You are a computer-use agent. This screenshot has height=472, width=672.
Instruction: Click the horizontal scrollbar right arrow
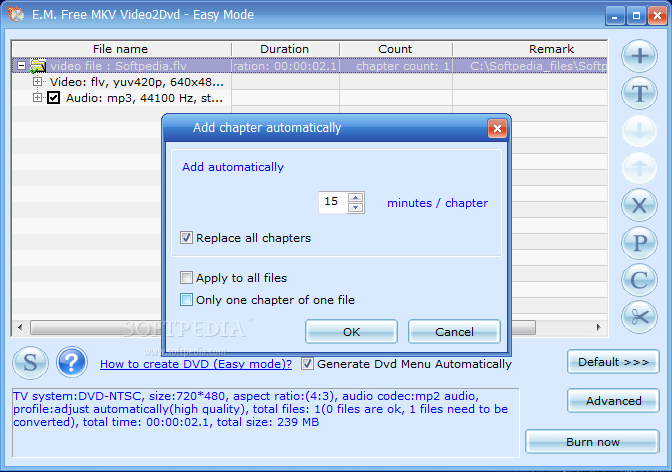point(599,328)
